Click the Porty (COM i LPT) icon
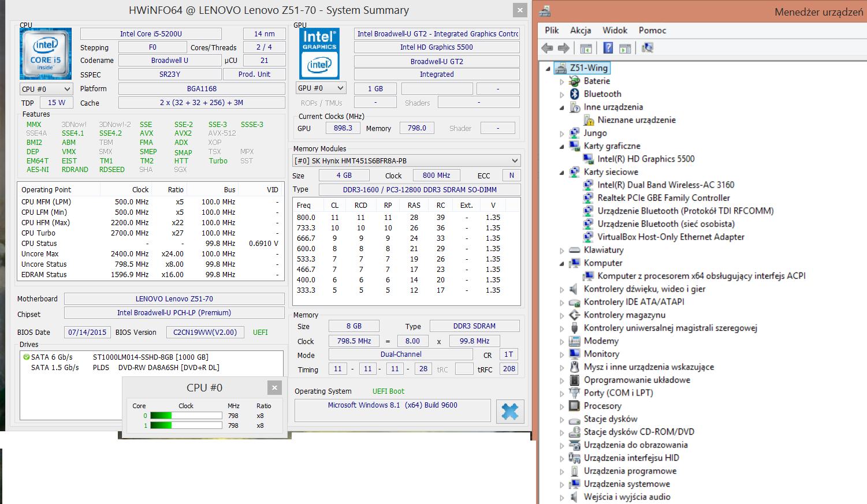The height and width of the screenshot is (504, 867). [x=575, y=393]
